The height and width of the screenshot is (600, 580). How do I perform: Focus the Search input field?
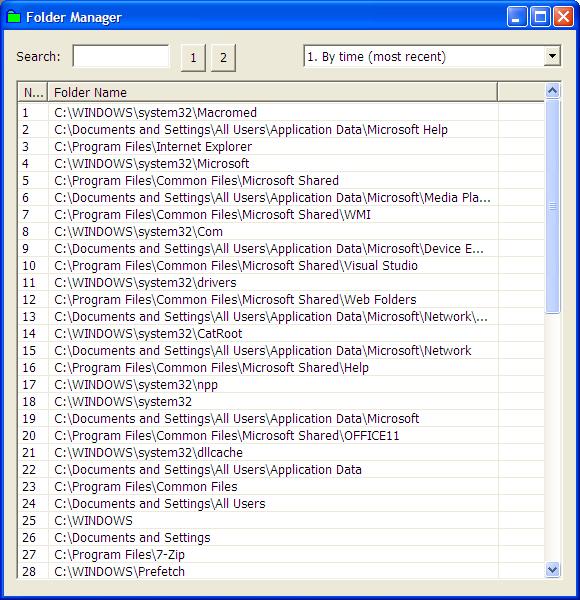121,56
